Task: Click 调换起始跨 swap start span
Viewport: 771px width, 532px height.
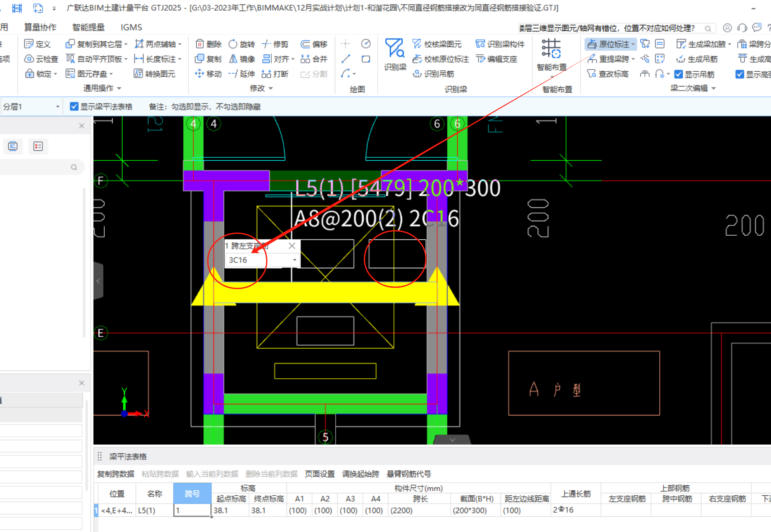Action: [360, 474]
